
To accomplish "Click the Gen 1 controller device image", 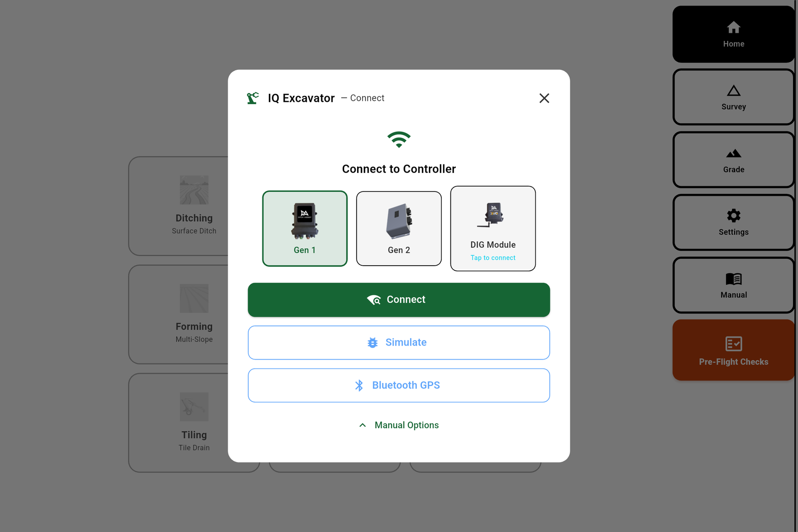I will pos(305,221).
